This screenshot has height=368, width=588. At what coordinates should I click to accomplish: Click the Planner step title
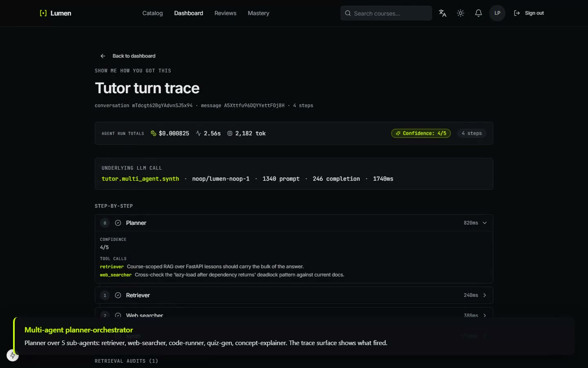tap(136, 223)
